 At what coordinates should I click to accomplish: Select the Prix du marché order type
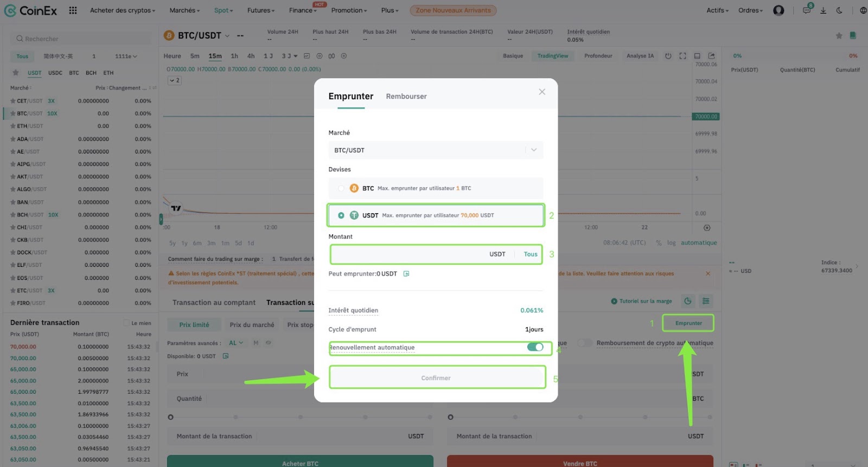(x=252, y=325)
